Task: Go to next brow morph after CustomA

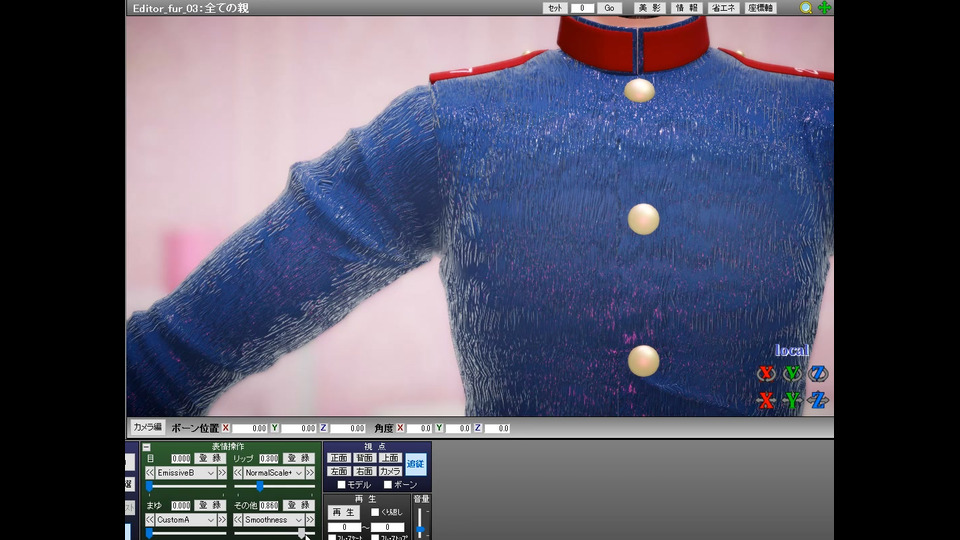Action: tap(222, 520)
